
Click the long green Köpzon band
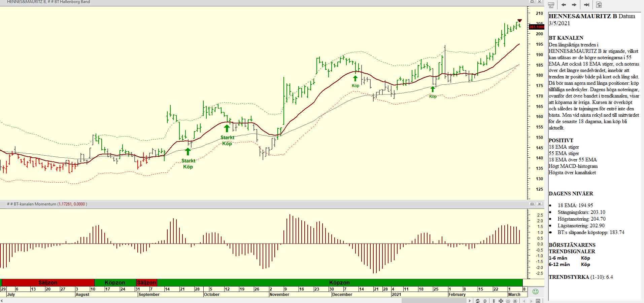340,282
